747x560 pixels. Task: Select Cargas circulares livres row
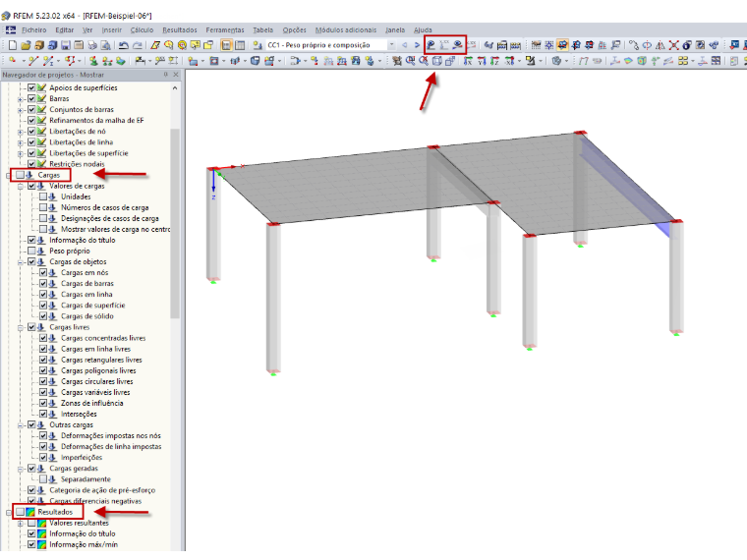pos(96,381)
